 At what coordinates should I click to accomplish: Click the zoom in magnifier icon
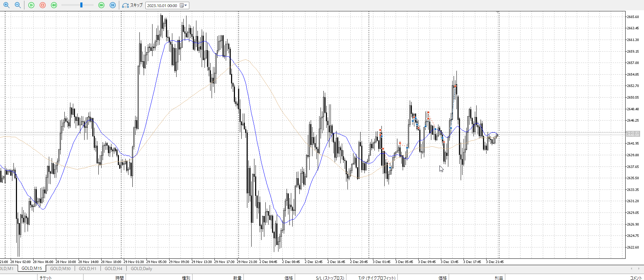pyautogui.click(x=6, y=5)
